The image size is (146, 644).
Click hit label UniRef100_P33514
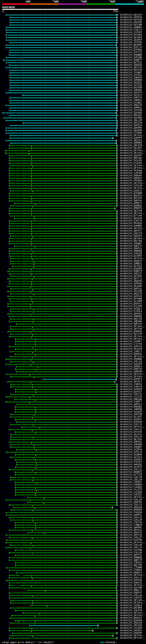point(131,311)
